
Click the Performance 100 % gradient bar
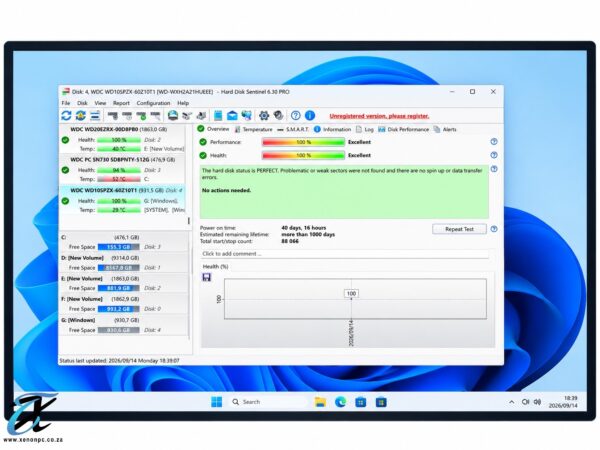pyautogui.click(x=303, y=142)
